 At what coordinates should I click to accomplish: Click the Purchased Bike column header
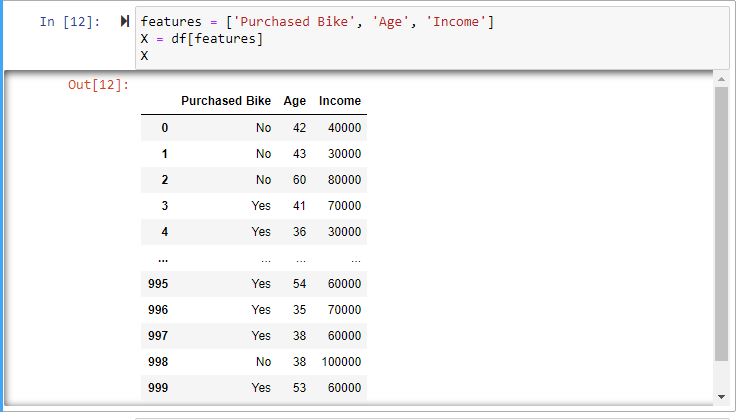pyautogui.click(x=226, y=101)
